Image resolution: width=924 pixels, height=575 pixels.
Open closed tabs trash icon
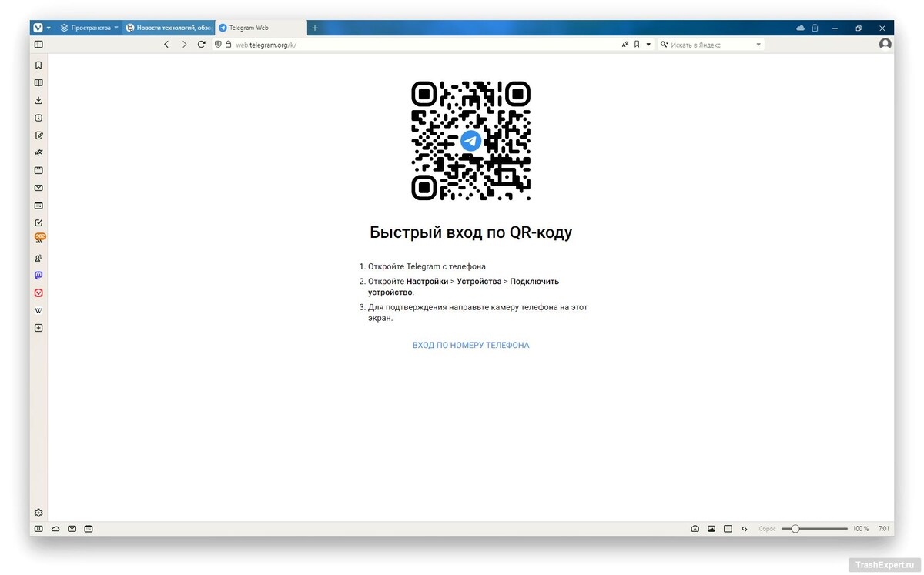point(815,28)
